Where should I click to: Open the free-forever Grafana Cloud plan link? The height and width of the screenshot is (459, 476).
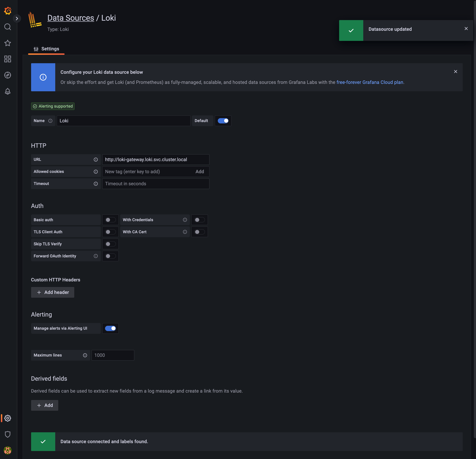370,82
